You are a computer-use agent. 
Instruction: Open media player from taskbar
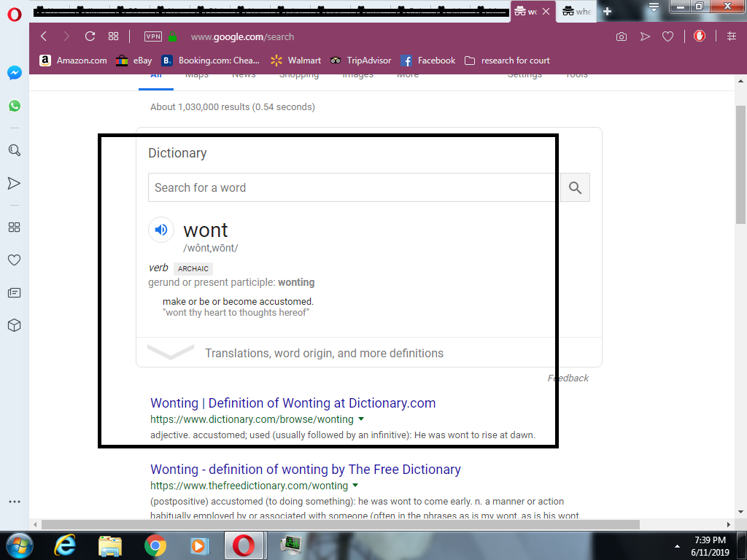click(199, 545)
